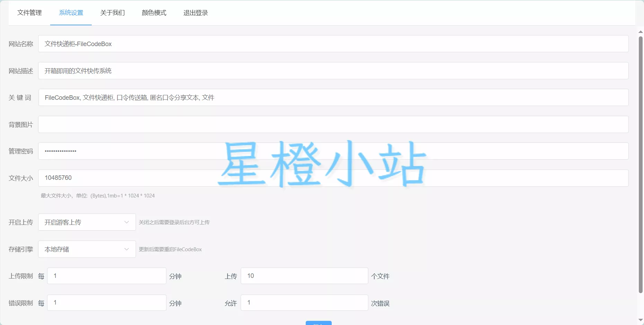The image size is (644, 325).
Task: Focus the 网站名称 input field
Action: (333, 44)
